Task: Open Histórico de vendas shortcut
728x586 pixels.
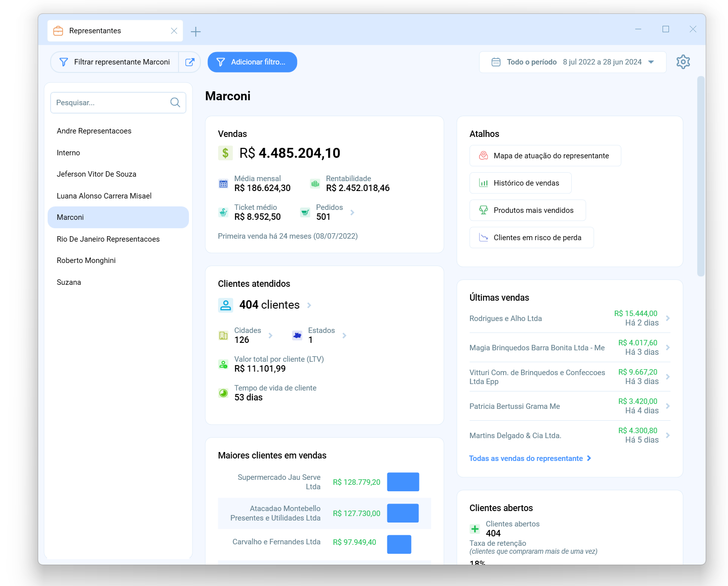Action: click(x=520, y=183)
